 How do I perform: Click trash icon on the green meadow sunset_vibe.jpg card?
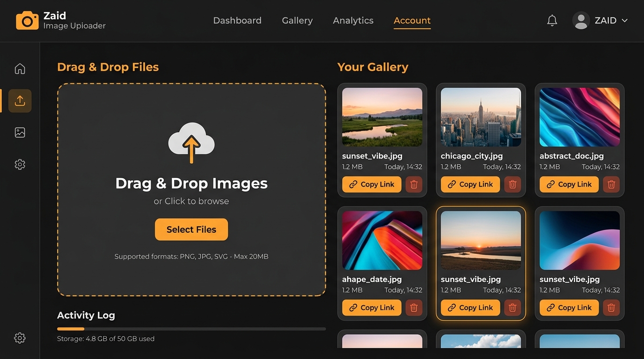pyautogui.click(x=414, y=184)
